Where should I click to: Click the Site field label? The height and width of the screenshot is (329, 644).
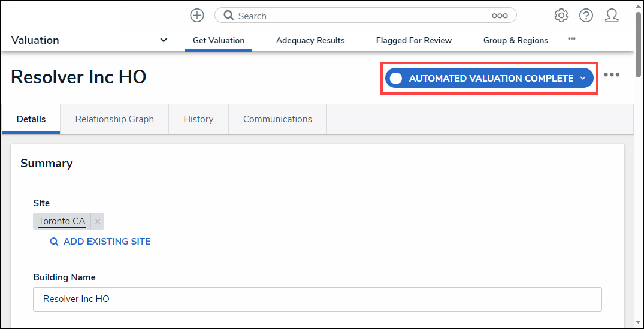click(41, 203)
